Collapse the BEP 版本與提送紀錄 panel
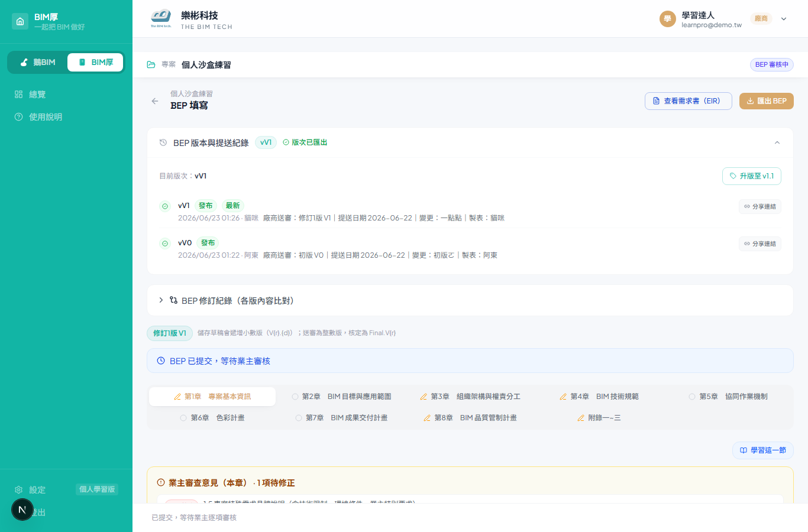The width and height of the screenshot is (808, 532). (x=777, y=142)
